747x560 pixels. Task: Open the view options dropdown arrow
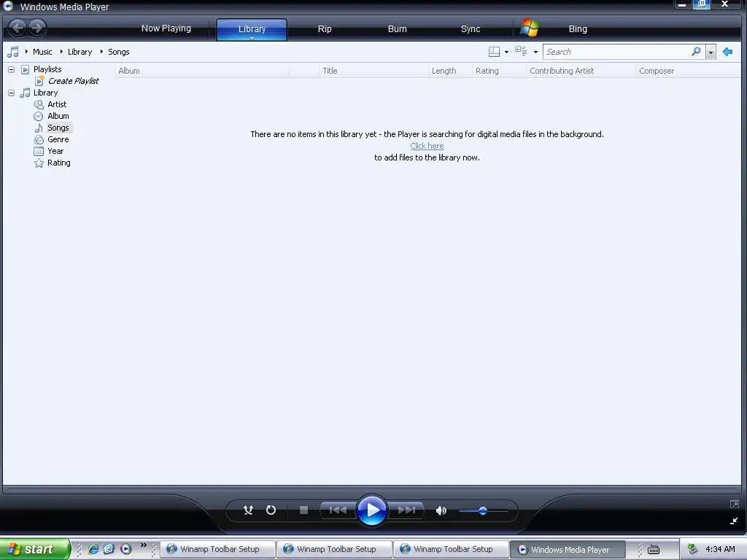pos(535,52)
